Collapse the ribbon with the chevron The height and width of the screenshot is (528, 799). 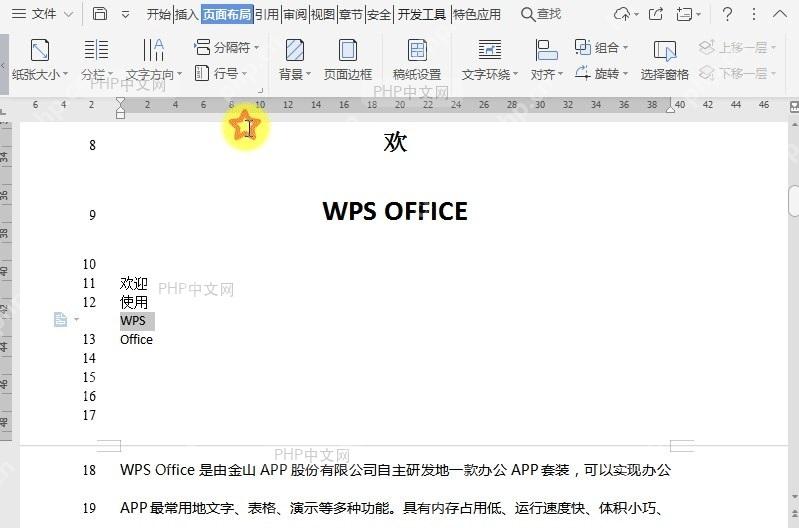point(780,14)
